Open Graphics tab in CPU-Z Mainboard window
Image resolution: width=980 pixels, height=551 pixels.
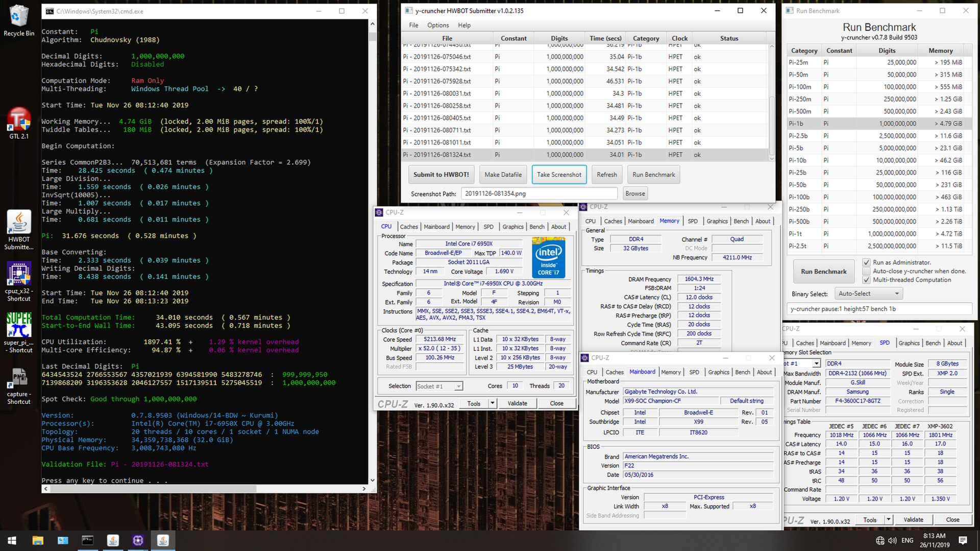pos(719,372)
